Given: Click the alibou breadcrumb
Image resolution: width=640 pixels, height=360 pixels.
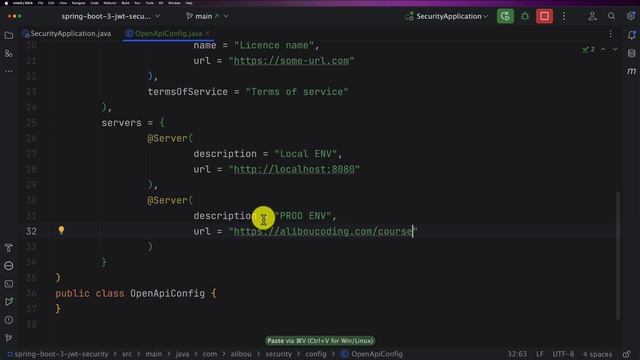Looking at the screenshot, I should coord(241,354).
